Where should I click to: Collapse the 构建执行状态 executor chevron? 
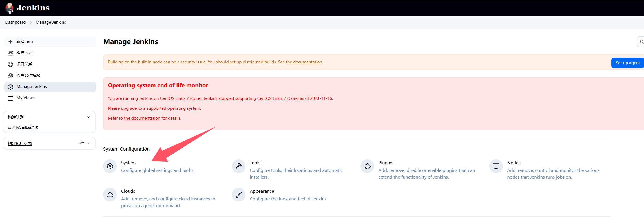coord(88,143)
